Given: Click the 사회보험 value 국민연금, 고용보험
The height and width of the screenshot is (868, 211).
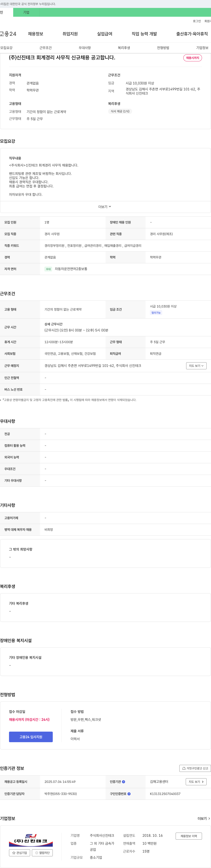Looking at the screenshot, I should click(70, 353).
